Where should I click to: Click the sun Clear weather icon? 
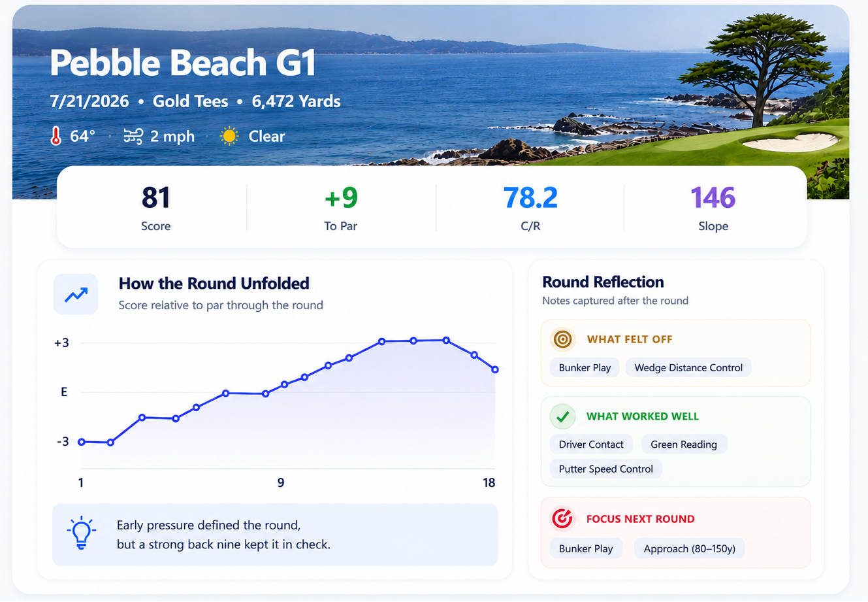pyautogui.click(x=229, y=136)
